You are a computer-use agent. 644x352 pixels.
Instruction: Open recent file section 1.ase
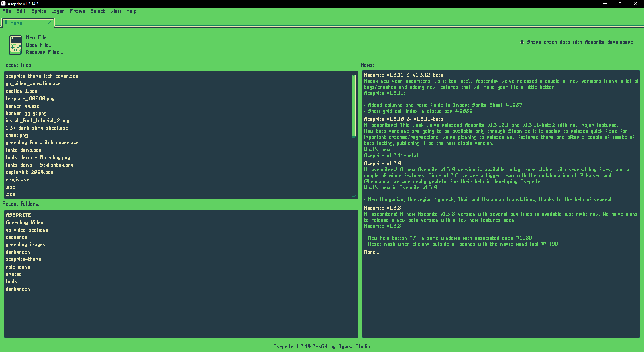[21, 91]
